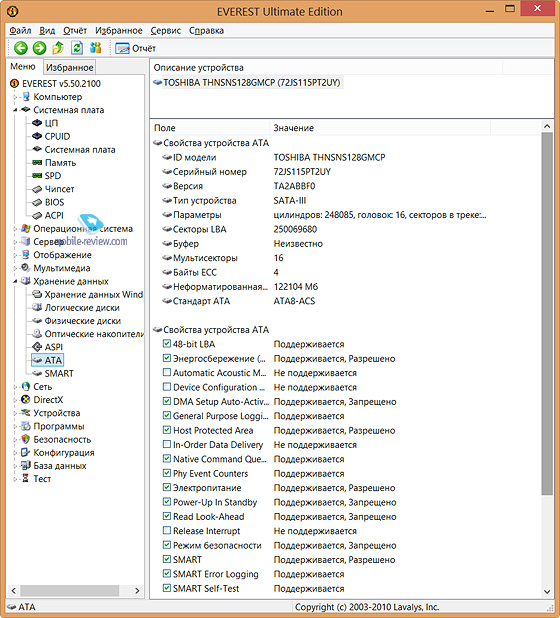Click the Логические диски icon
Viewport: 560px width, 618px height.
[x=37, y=307]
